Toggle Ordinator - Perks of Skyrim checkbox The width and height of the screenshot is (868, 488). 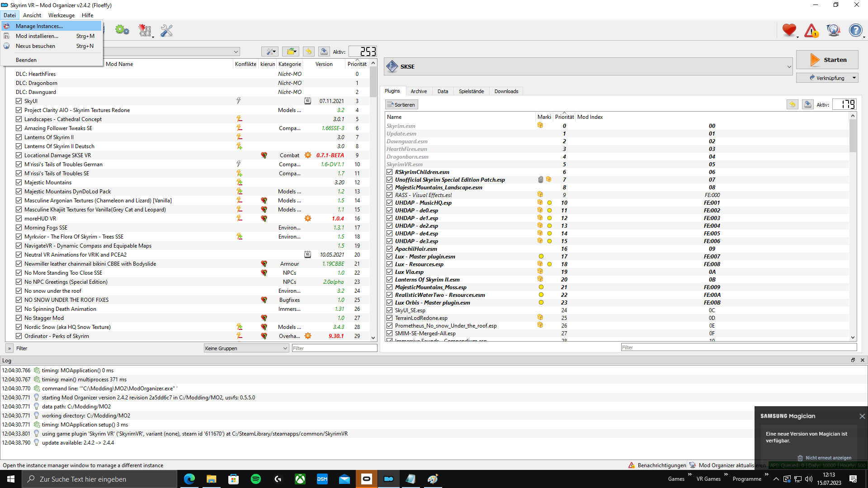[19, 336]
